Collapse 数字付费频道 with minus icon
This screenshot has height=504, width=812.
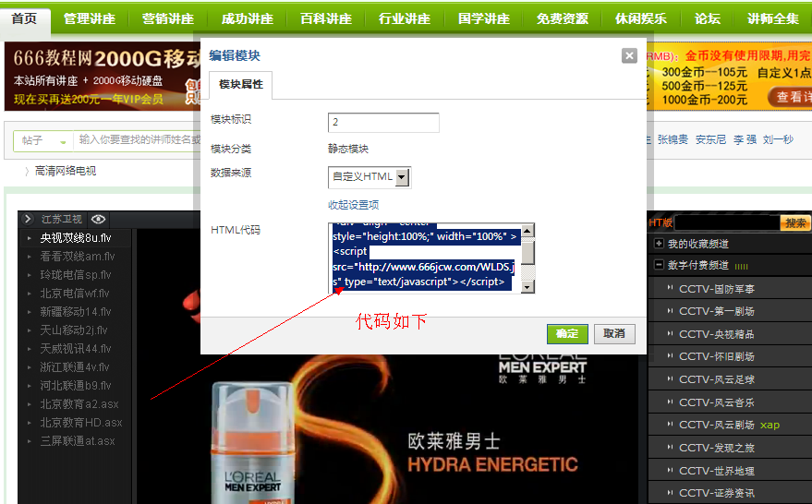[659, 265]
